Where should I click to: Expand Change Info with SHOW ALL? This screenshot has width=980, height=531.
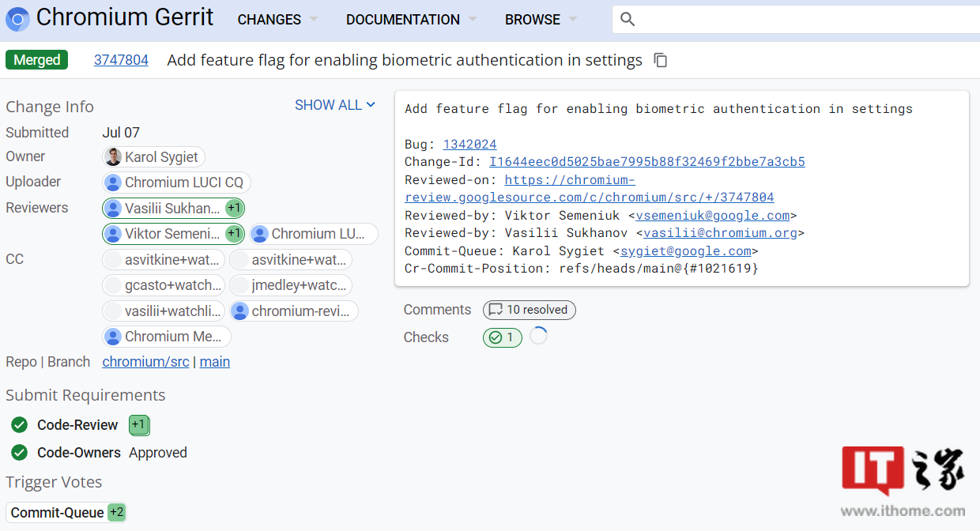point(334,105)
